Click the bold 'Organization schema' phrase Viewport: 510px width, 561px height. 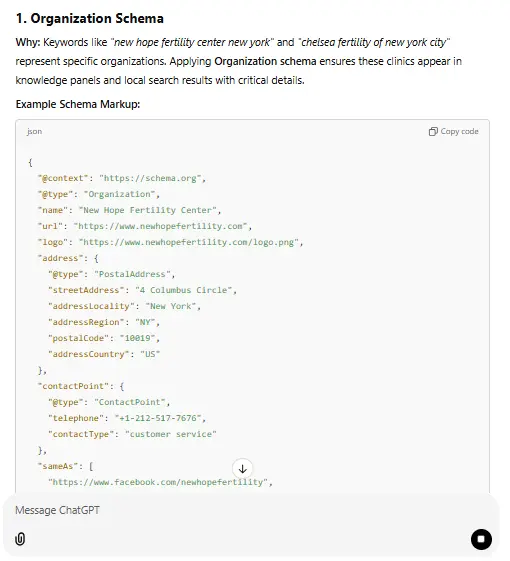tap(265, 61)
